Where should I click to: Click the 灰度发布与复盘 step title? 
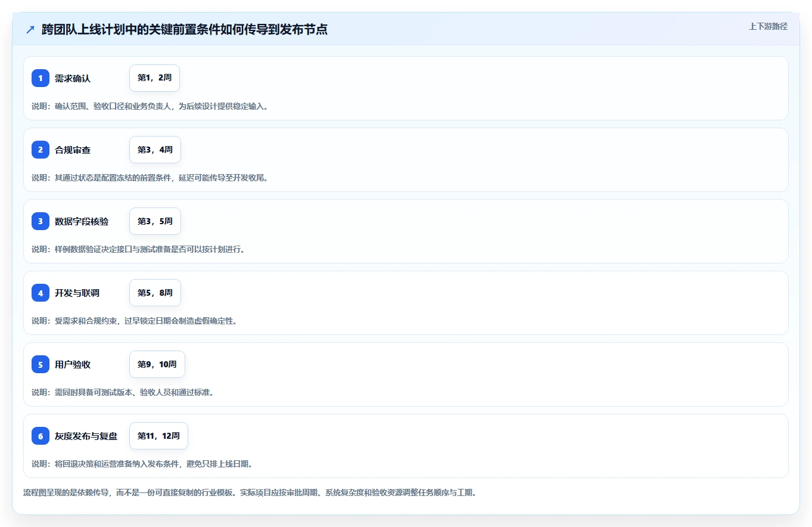[x=86, y=436]
